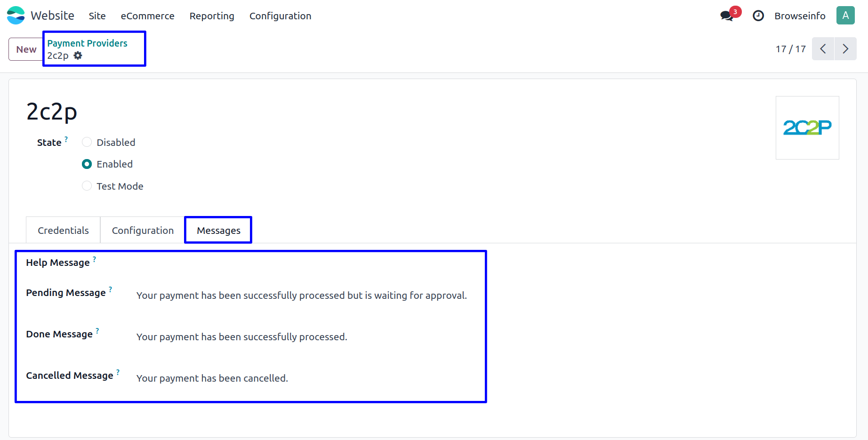Click the Help Message label

[x=58, y=263]
